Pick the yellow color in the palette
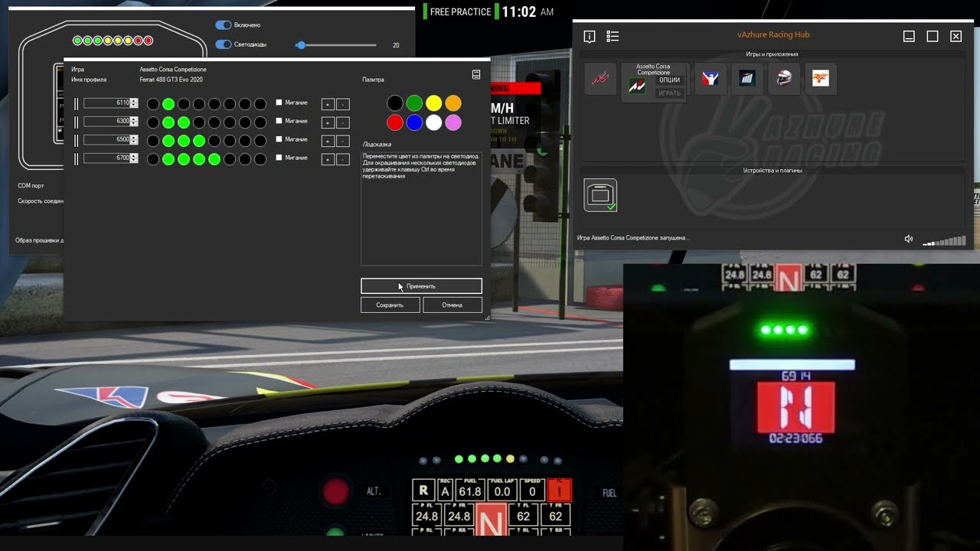 tap(434, 103)
